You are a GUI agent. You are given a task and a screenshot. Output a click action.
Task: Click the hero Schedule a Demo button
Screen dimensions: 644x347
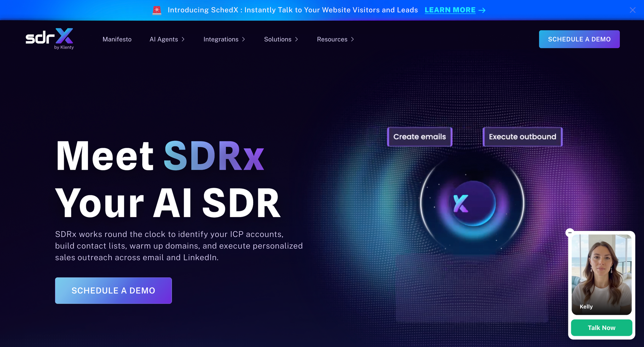pos(113,291)
